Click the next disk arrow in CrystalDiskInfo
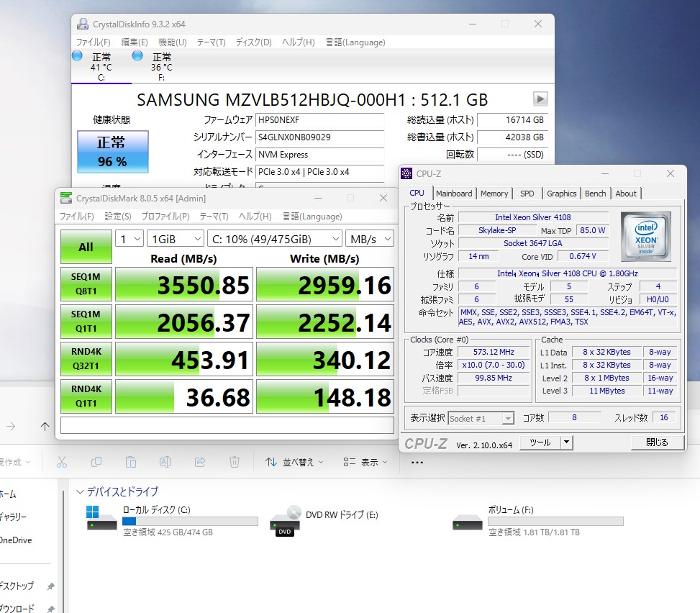Viewport: 700px width, 613px height. [540, 99]
